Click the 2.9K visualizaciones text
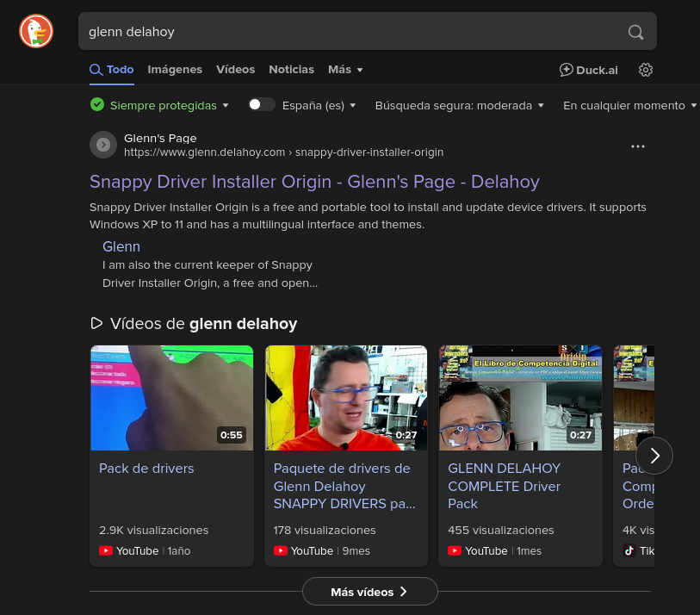 [153, 530]
